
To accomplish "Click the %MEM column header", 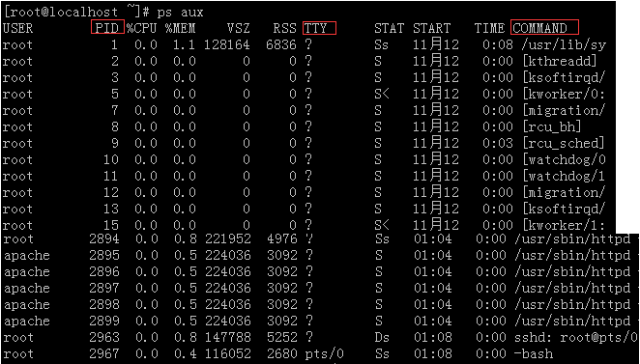I will click(181, 28).
